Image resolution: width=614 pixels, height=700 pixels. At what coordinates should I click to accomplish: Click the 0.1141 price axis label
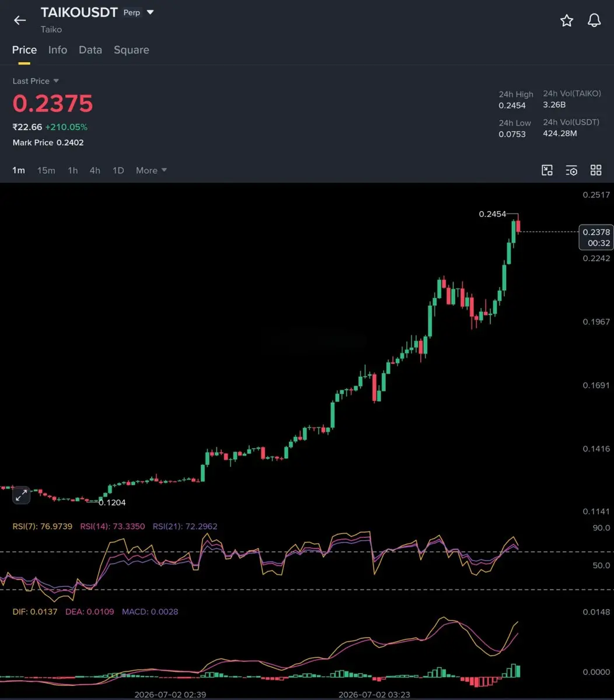pyautogui.click(x=596, y=512)
